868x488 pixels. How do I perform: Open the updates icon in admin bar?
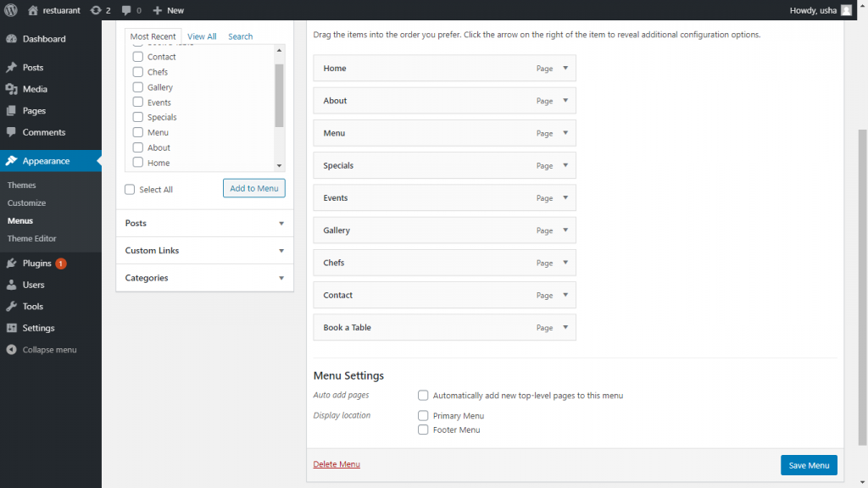coord(96,10)
